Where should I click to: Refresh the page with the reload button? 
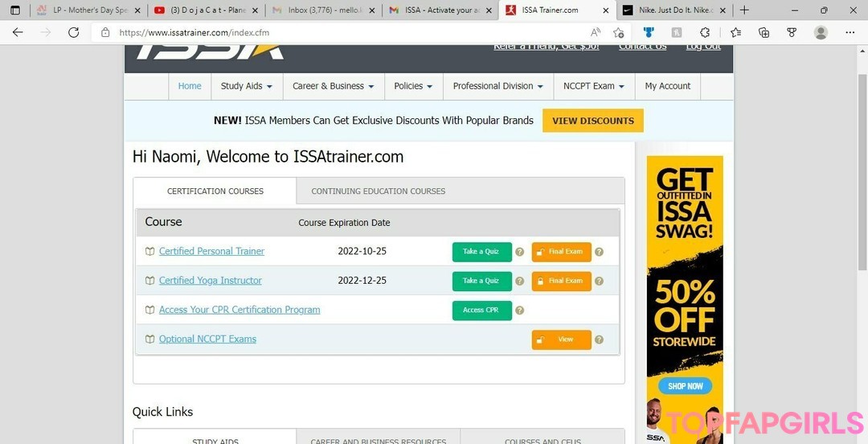click(x=73, y=32)
